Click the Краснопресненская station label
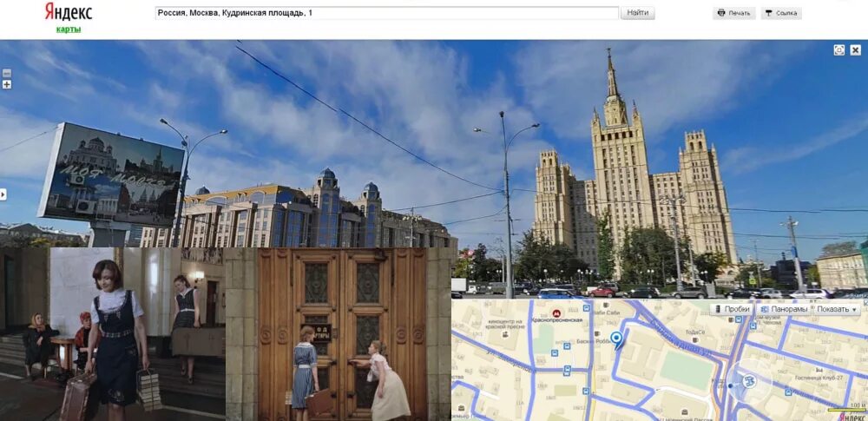The image size is (868, 421). click(x=557, y=320)
